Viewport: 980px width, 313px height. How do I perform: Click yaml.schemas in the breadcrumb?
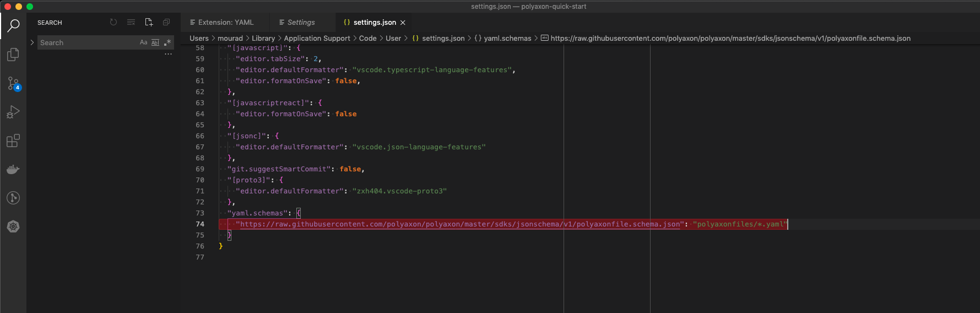(x=502, y=38)
